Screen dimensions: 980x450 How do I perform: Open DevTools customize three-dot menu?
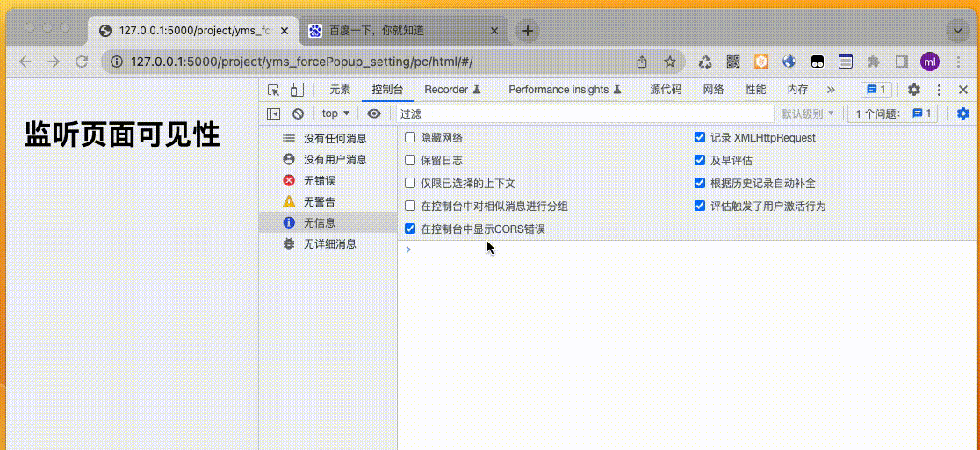[x=939, y=90]
